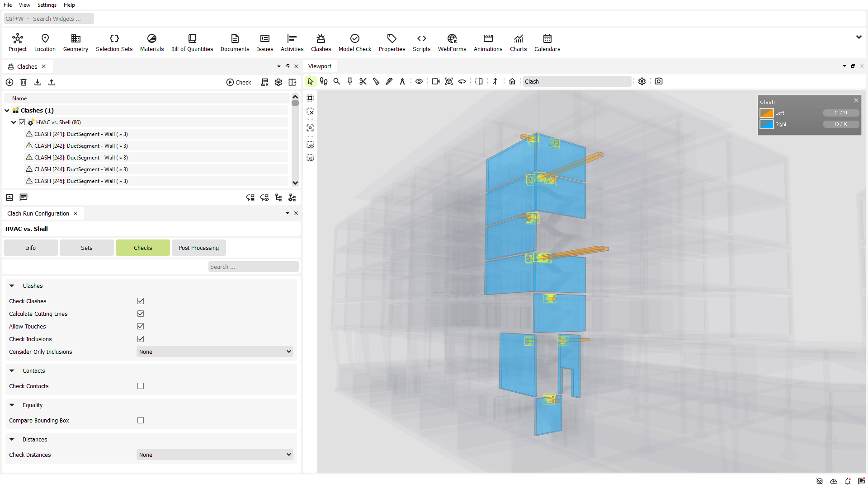Open the Settings menu
Viewport: 868px width, 488px height.
(47, 5)
